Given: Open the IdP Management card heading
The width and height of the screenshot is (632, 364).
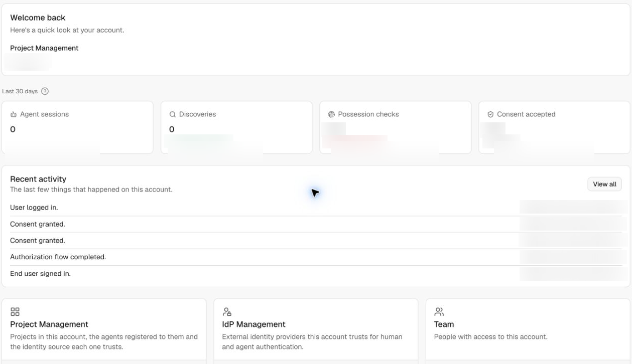Looking at the screenshot, I should click(254, 324).
